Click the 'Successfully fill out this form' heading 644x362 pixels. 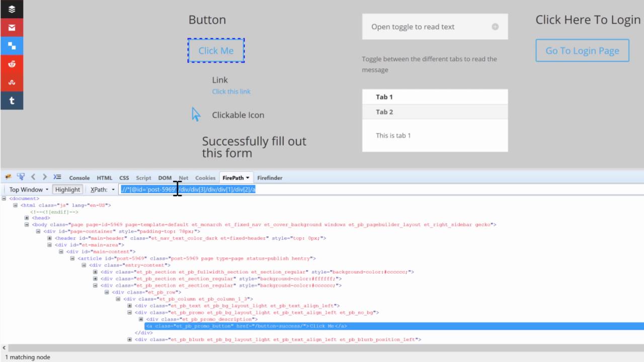tap(254, 147)
